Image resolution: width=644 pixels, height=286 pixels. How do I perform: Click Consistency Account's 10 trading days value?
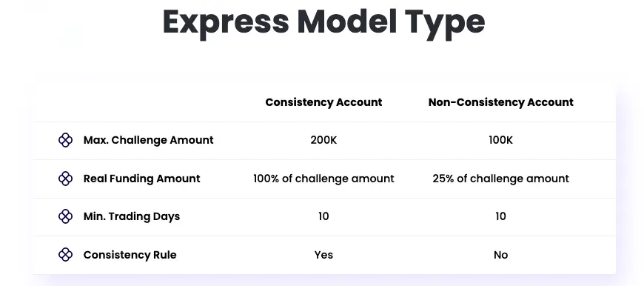click(323, 216)
